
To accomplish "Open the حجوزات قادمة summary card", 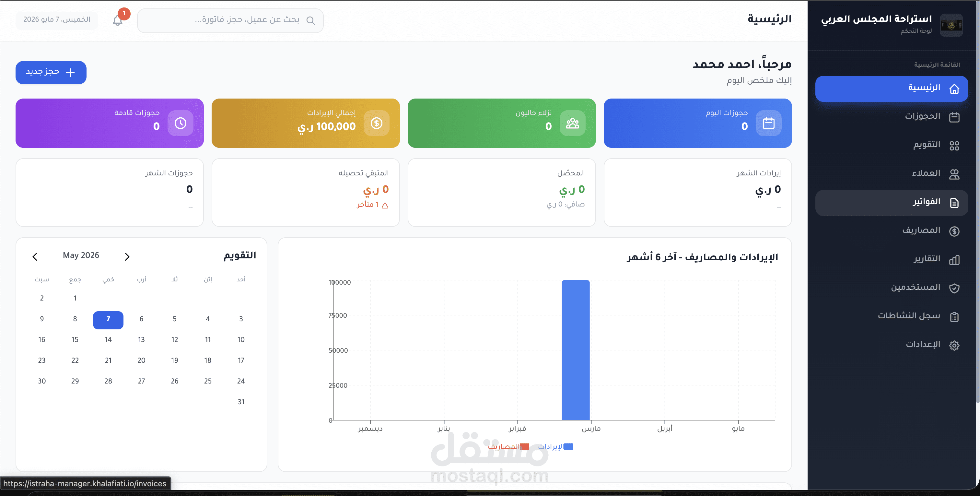I will coord(110,123).
